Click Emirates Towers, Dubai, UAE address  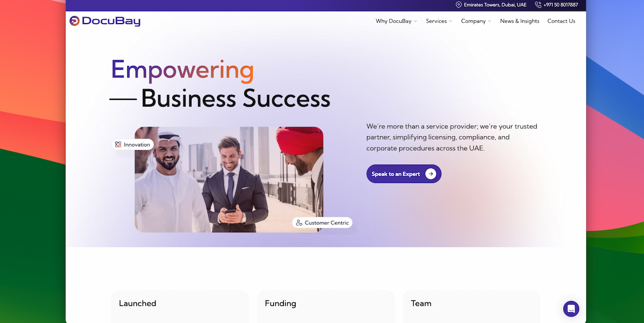tap(495, 5)
